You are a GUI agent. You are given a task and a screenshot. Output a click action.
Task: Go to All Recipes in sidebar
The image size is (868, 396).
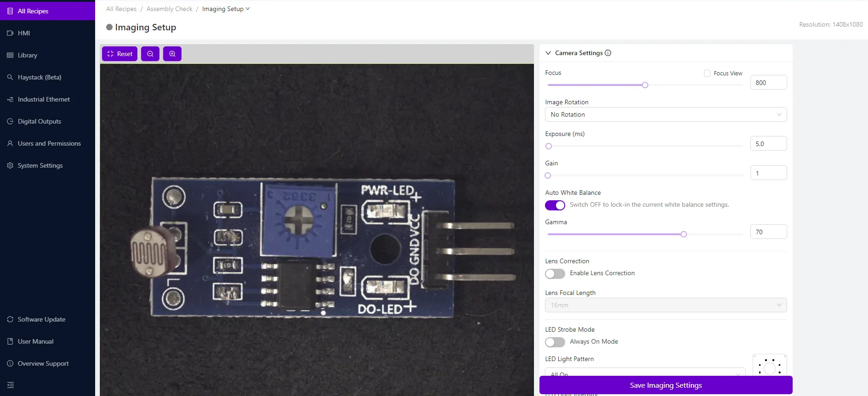(33, 11)
